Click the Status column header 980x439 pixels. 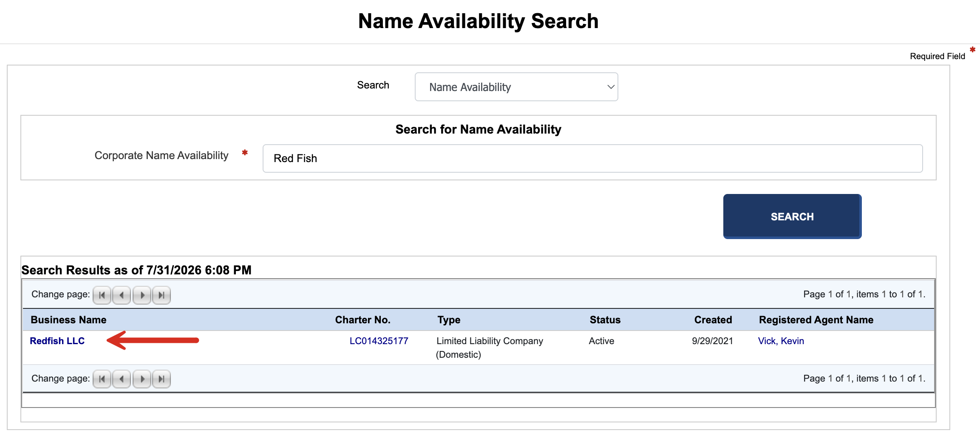pyautogui.click(x=605, y=320)
